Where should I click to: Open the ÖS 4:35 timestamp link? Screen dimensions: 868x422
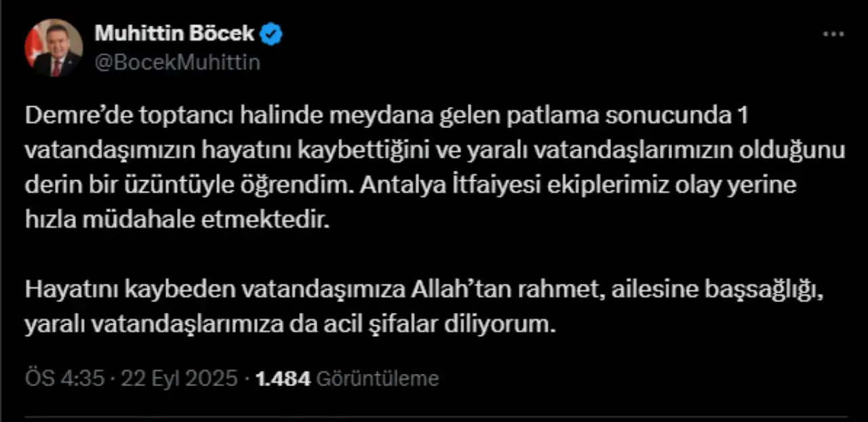pos(65,378)
